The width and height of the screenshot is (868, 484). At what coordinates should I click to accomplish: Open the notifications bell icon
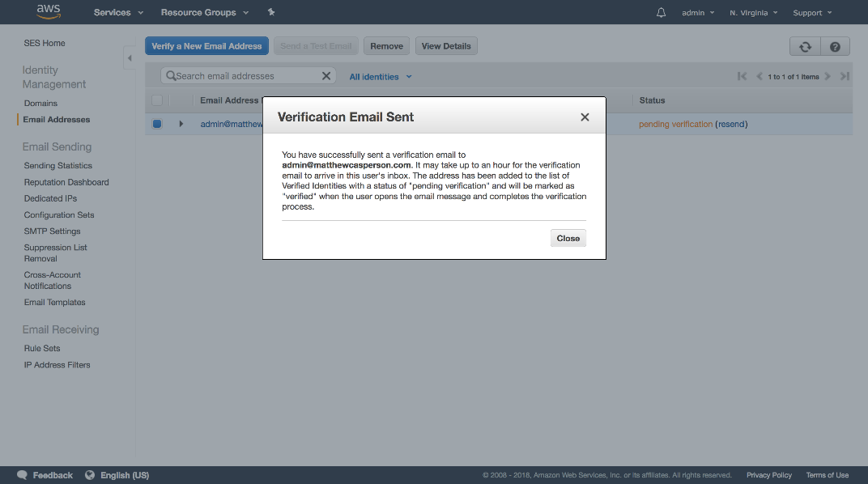pyautogui.click(x=661, y=13)
